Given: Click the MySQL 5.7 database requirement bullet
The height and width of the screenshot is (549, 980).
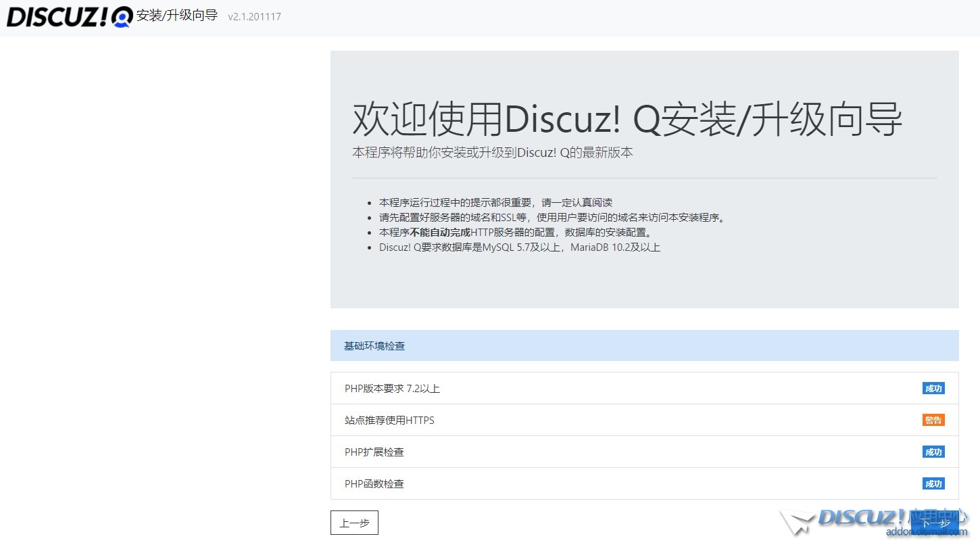Looking at the screenshot, I should point(519,247).
